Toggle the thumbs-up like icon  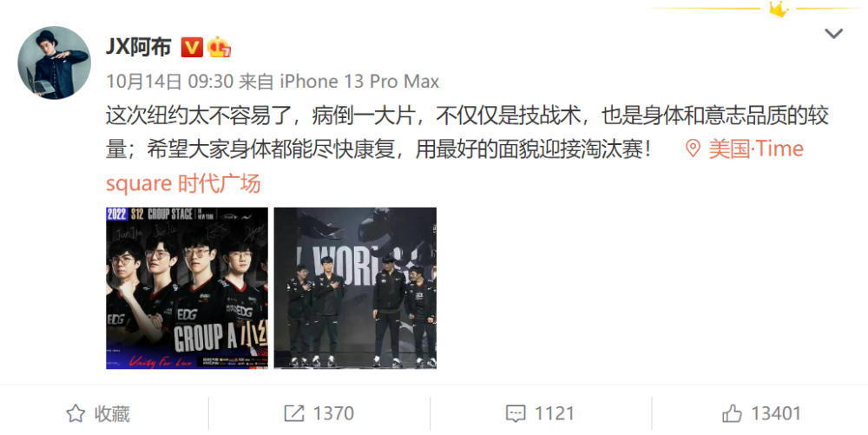(x=732, y=413)
